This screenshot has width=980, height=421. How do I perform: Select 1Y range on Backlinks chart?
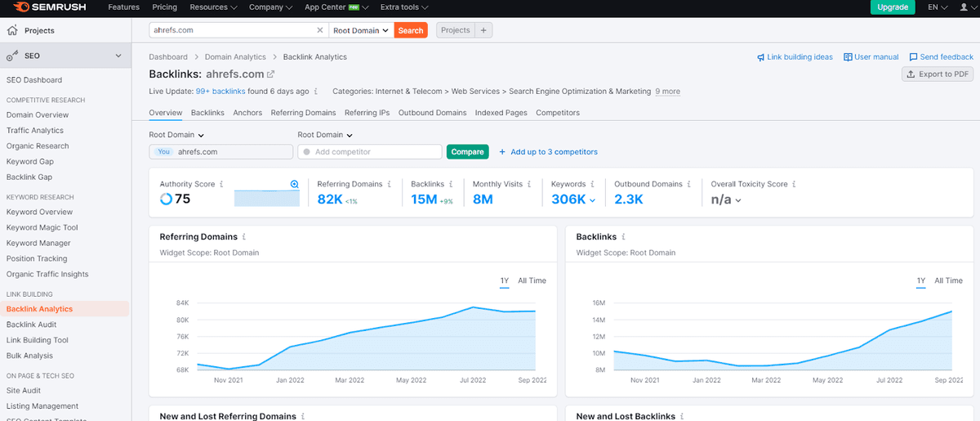921,280
